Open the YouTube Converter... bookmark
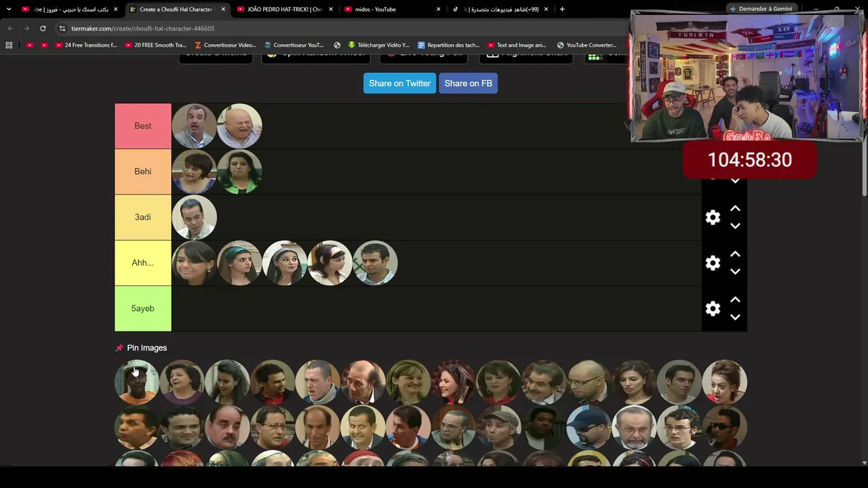868x488 pixels. (x=587, y=45)
